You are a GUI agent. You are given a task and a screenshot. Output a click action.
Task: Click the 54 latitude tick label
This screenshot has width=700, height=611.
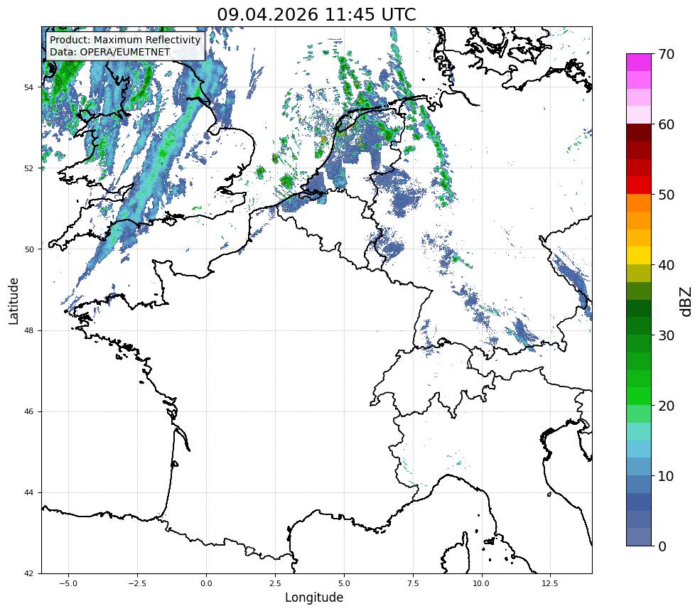28,87
